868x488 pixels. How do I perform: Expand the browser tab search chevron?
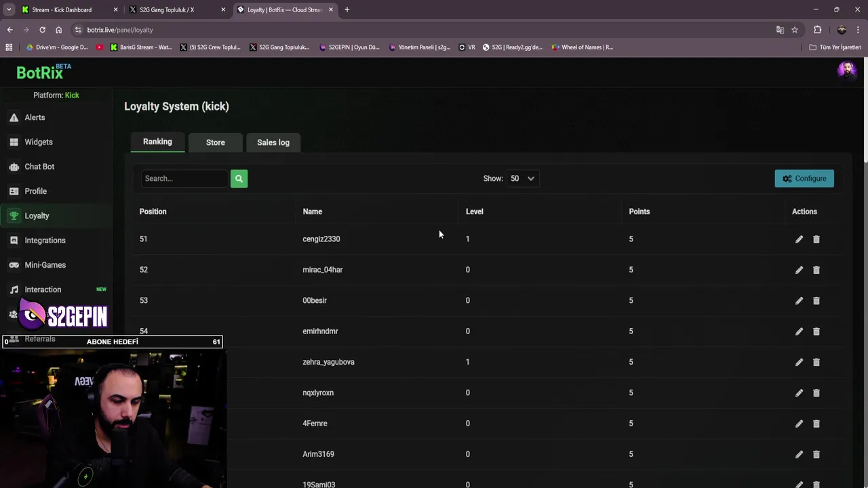pos(9,9)
